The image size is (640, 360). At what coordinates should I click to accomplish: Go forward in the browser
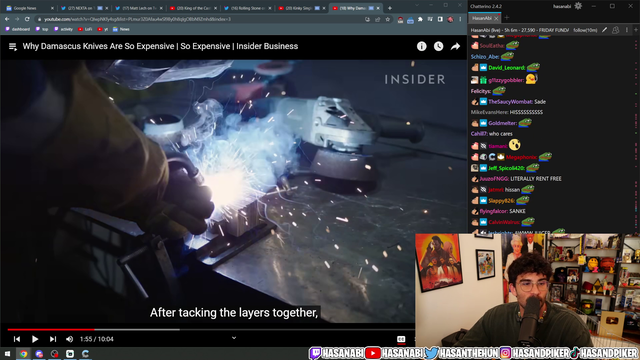pyautogui.click(x=17, y=19)
